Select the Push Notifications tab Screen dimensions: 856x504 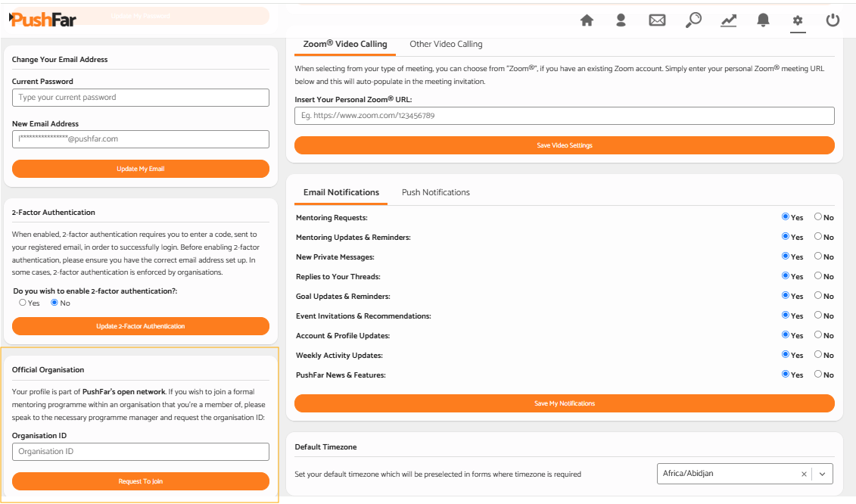coord(436,192)
